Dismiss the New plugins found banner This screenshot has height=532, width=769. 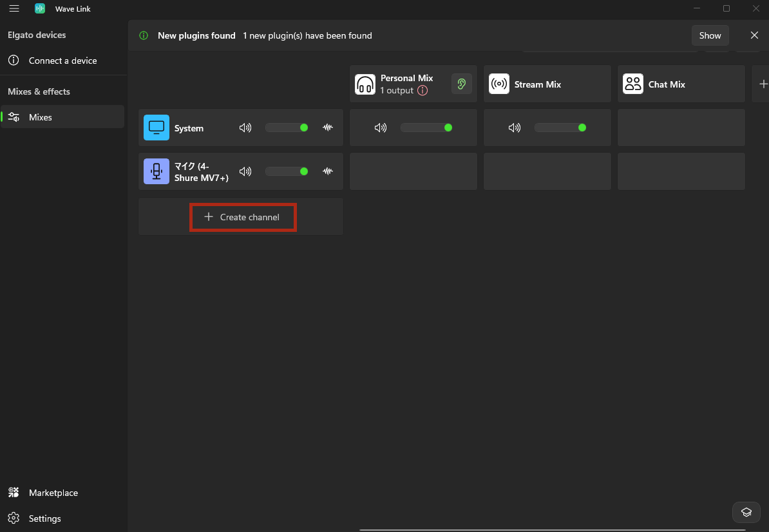(754, 35)
